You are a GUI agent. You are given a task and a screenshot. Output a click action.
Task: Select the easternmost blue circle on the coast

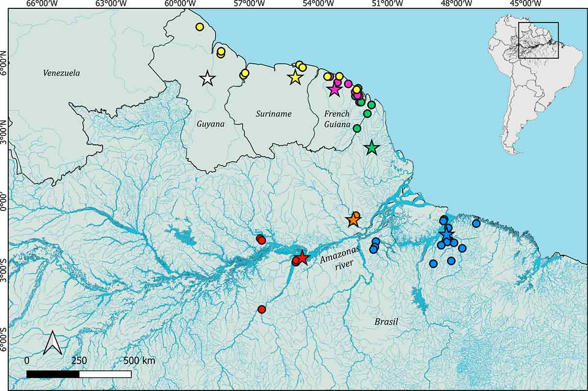476,223
